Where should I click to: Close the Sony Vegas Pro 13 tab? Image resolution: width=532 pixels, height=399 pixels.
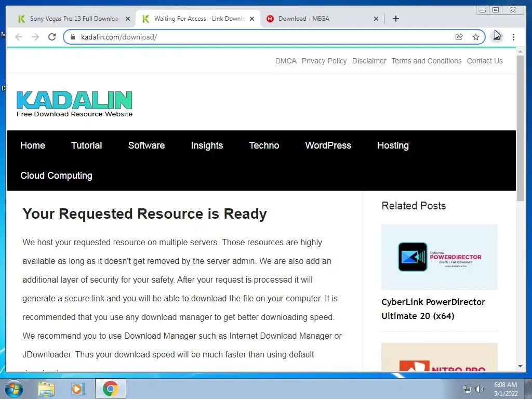click(x=128, y=19)
